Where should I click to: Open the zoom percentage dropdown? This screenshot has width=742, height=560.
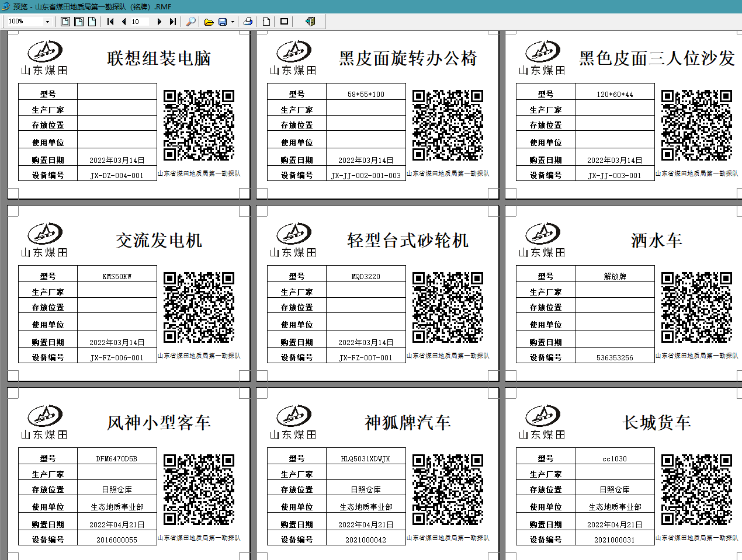pos(47,22)
